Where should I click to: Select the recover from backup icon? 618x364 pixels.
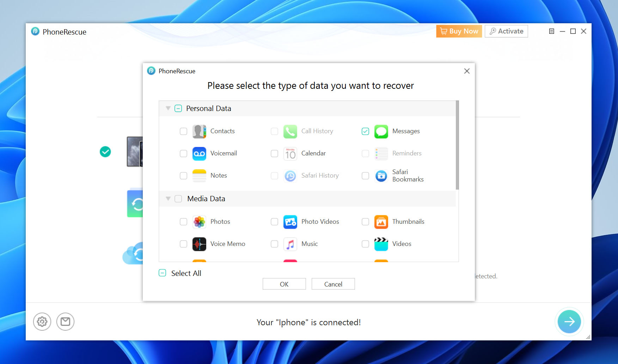tap(135, 203)
